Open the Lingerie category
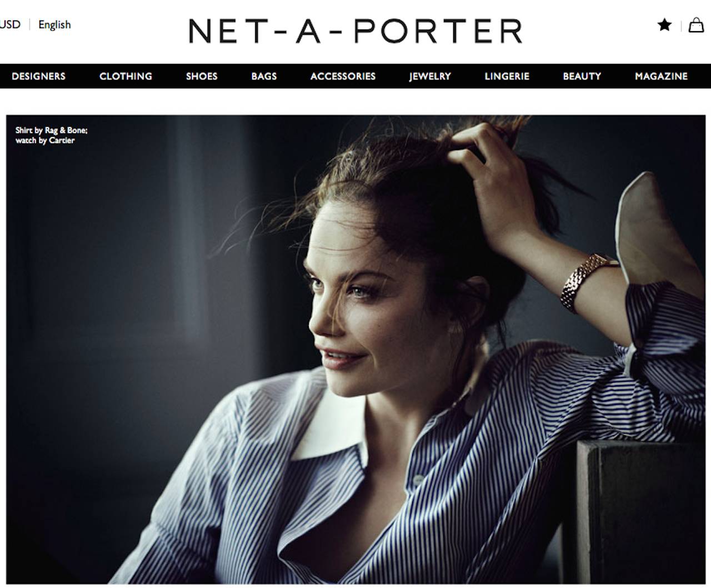The height and width of the screenshot is (588, 711). (x=507, y=76)
